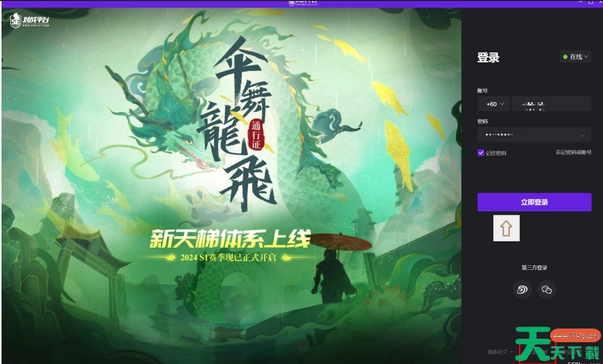This screenshot has height=364, width=603.
Task: Expand the +60 country code selector
Action: (494, 104)
